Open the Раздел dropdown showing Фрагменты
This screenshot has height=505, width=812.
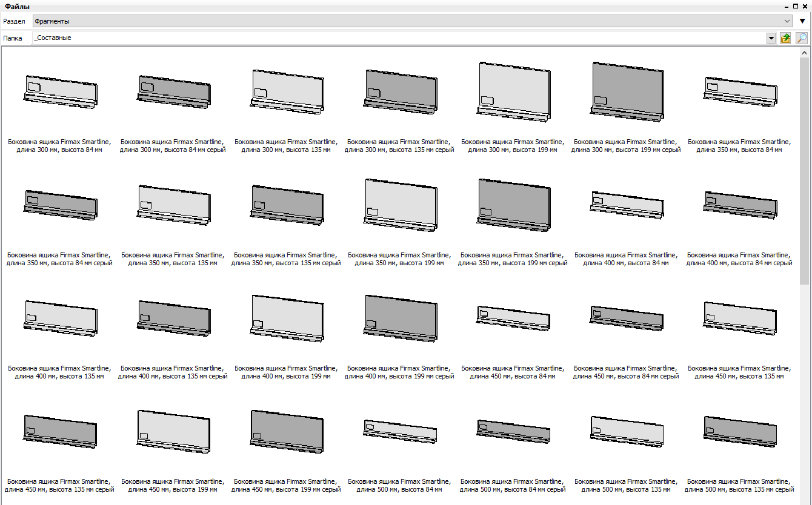[x=413, y=21]
